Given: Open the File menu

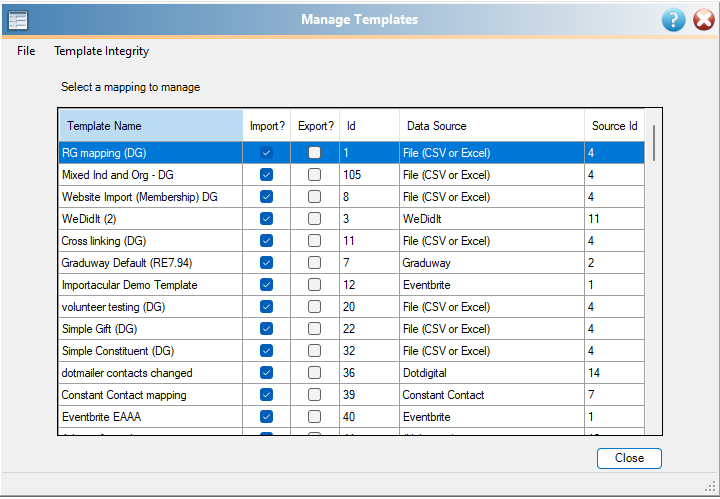Looking at the screenshot, I should click(26, 51).
